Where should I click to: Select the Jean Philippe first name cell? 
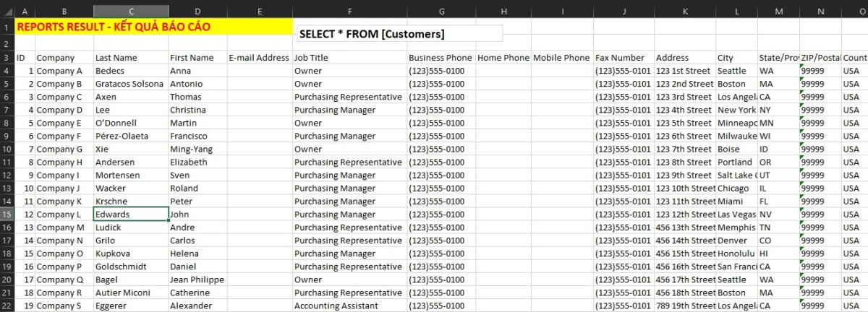[197, 279]
